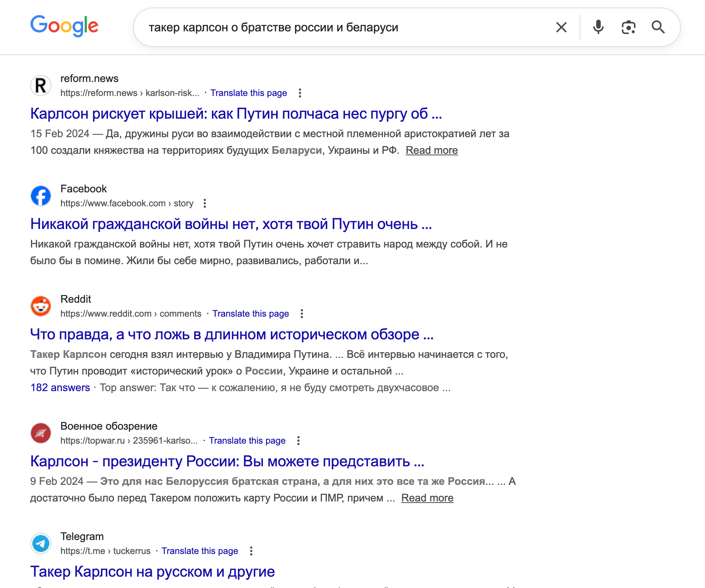705x588 pixels.
Task: Open the three-dot menu for the Facebook result
Action: click(205, 203)
